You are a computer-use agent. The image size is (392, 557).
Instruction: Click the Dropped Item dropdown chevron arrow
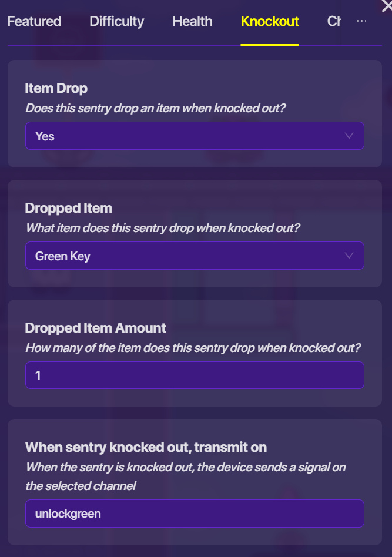[x=349, y=256]
